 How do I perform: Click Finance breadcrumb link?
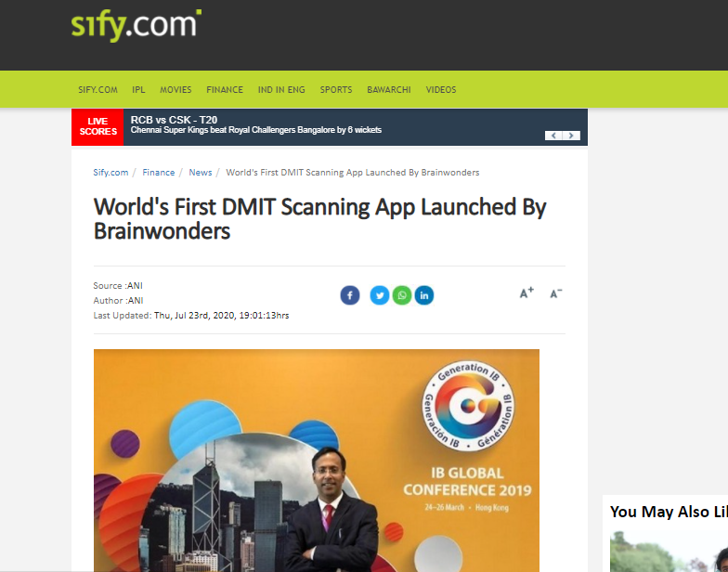pos(158,173)
